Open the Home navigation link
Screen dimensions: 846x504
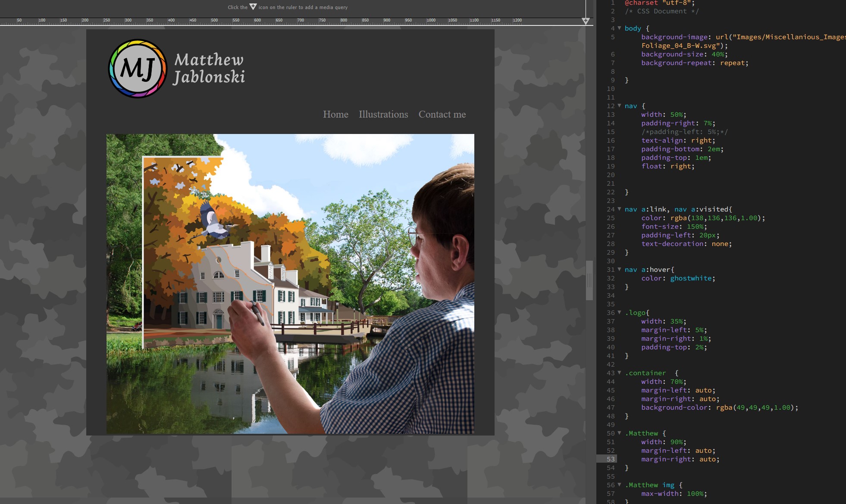point(335,114)
